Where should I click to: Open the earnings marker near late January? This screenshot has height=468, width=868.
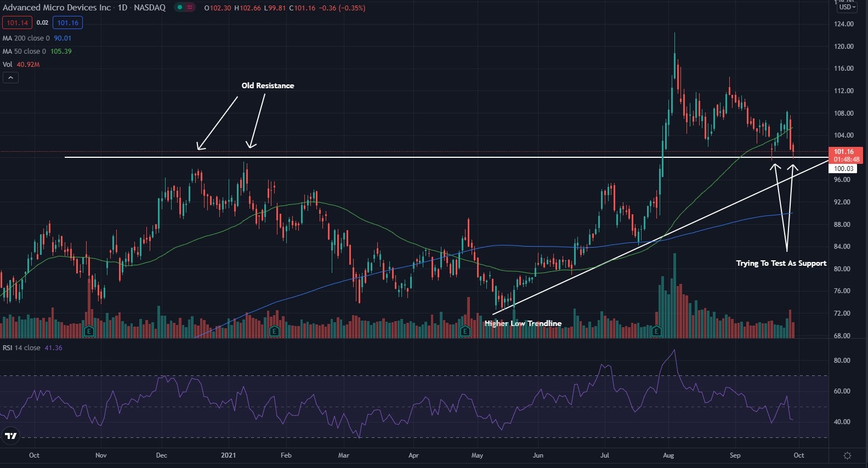click(275, 331)
